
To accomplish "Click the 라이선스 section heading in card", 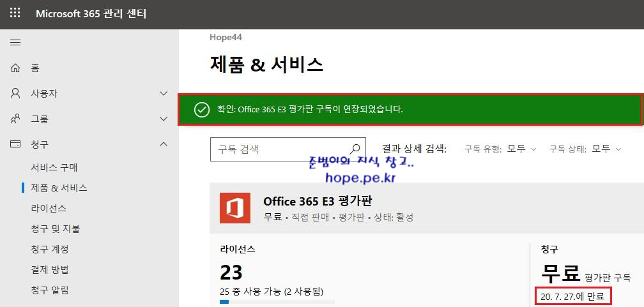I will point(238,249).
